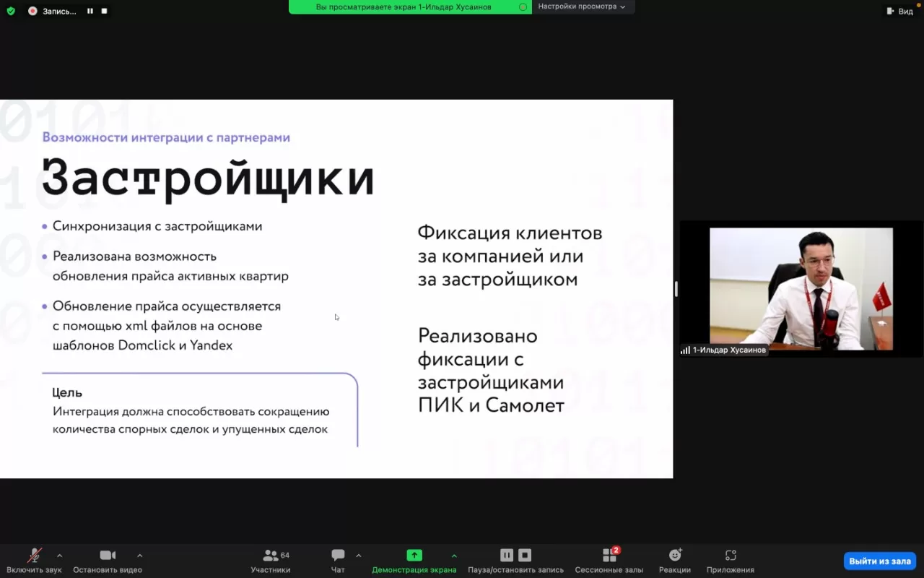Turn off camera via Остановить видео
This screenshot has height=578, width=924.
point(108,556)
